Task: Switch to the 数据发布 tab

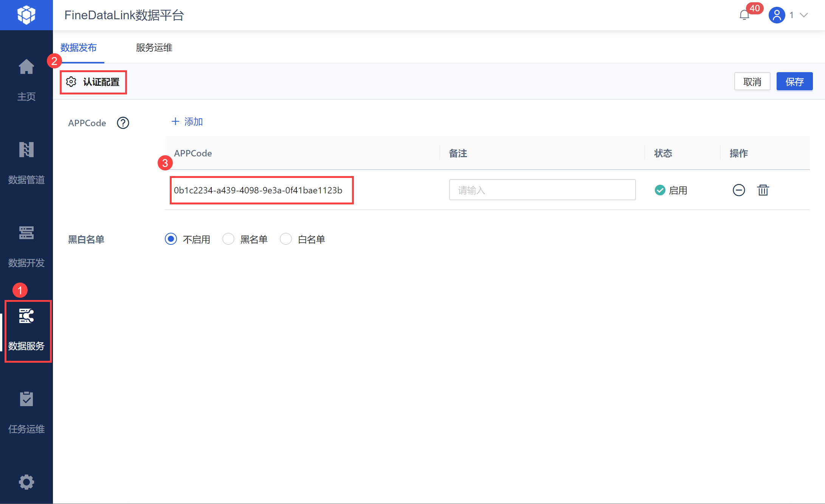Action: point(79,48)
